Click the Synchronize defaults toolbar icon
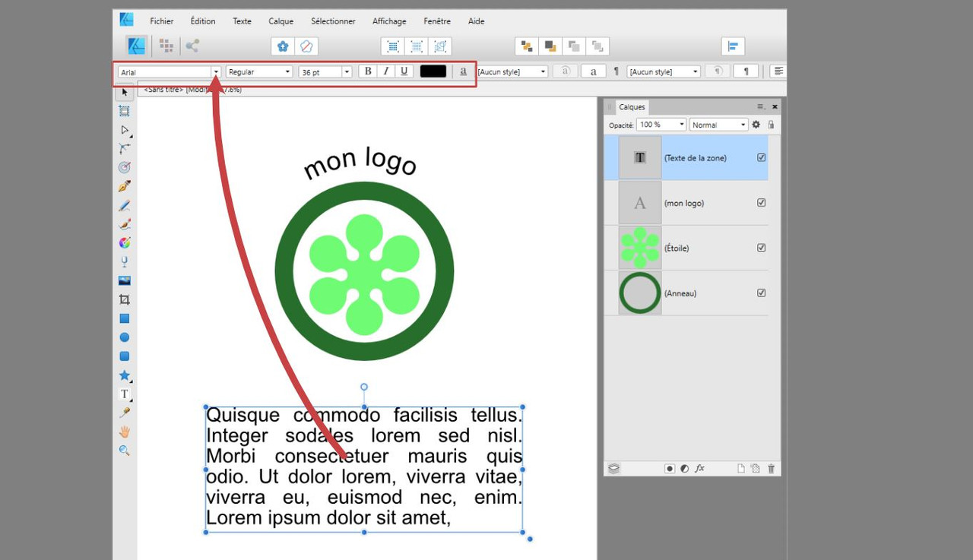Image resolution: width=973 pixels, height=560 pixels. (x=283, y=46)
